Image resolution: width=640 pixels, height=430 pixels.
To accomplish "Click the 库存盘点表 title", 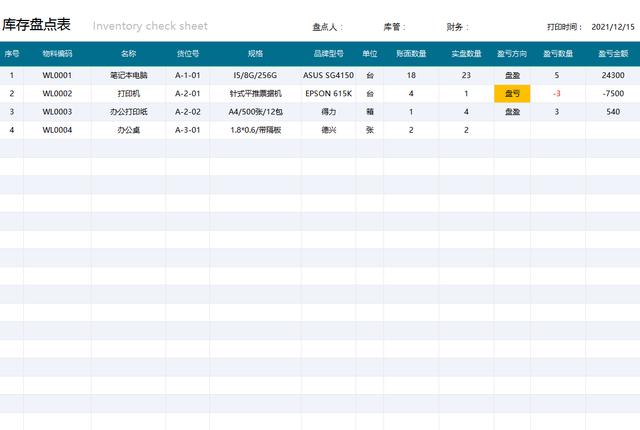I will pos(36,25).
